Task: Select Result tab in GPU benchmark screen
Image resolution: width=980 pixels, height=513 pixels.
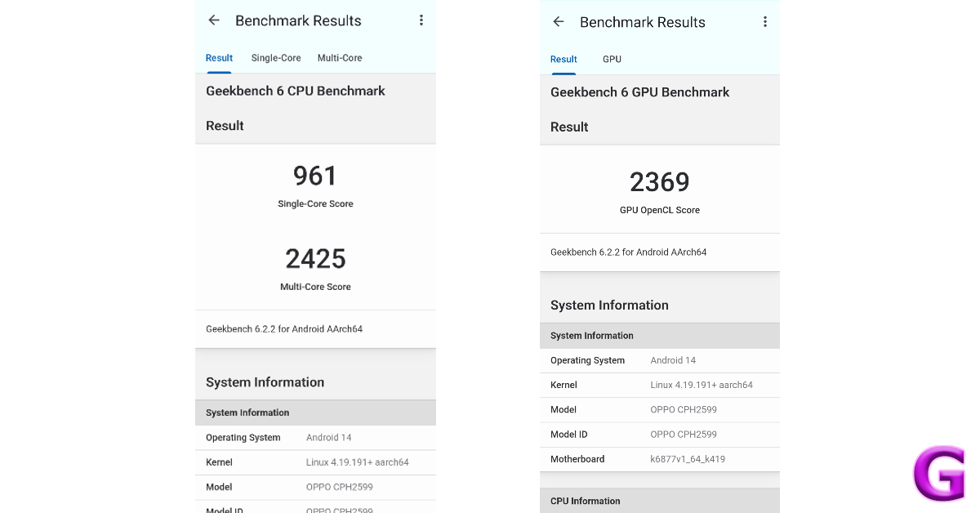Action: pos(563,60)
